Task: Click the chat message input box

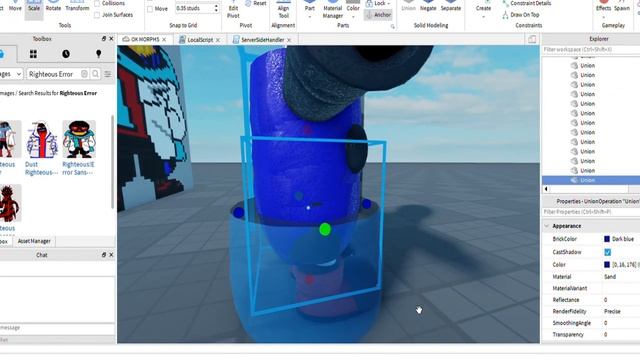Action: 57,328
